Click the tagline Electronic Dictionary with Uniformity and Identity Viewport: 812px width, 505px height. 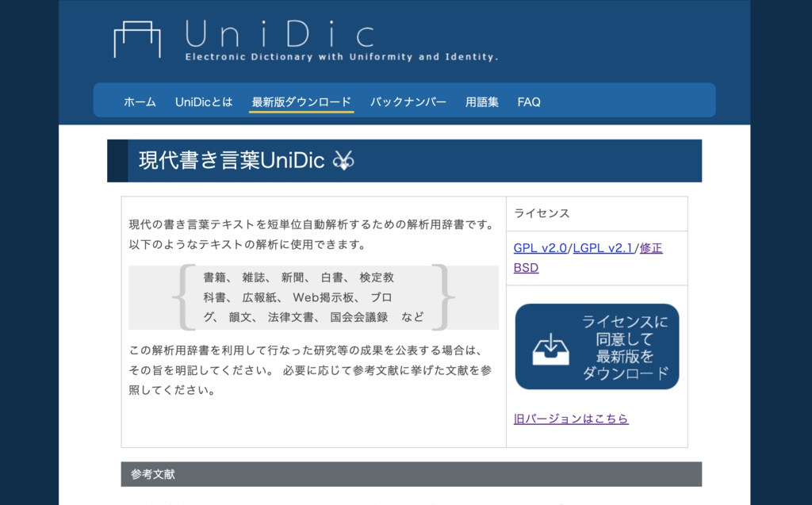[342, 57]
